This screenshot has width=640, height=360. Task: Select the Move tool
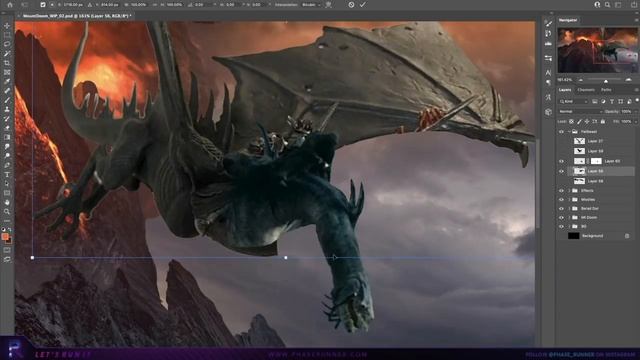(x=7, y=26)
